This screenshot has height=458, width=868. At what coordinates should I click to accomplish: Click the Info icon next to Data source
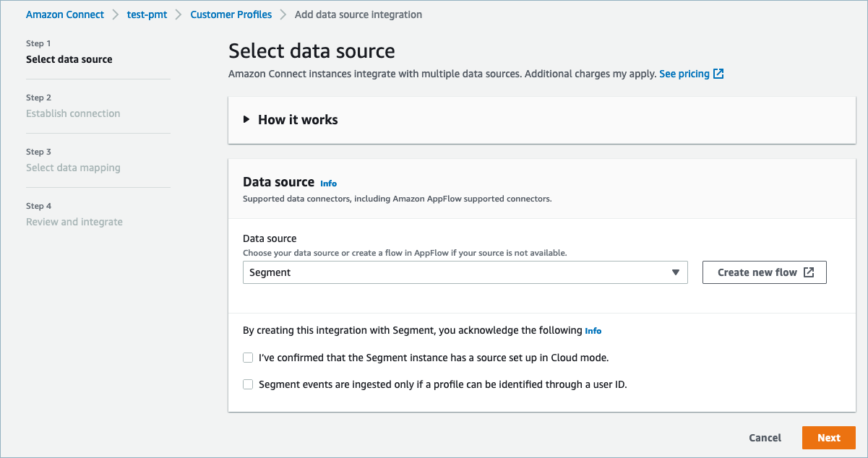tap(328, 183)
